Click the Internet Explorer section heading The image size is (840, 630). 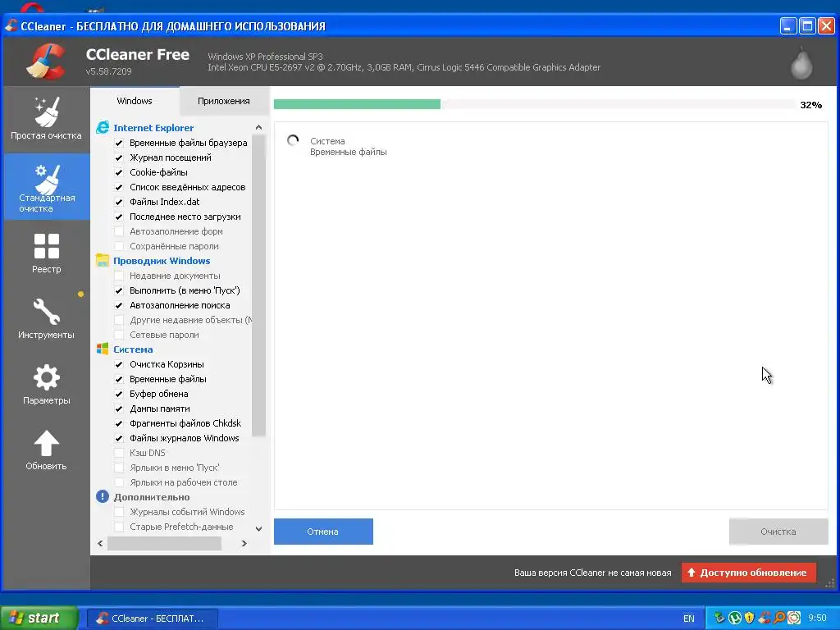(153, 127)
